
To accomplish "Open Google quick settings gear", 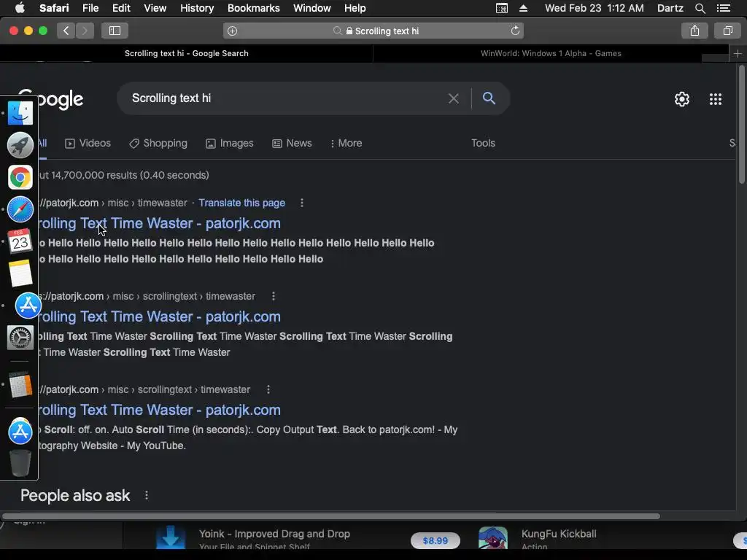I will (x=682, y=99).
